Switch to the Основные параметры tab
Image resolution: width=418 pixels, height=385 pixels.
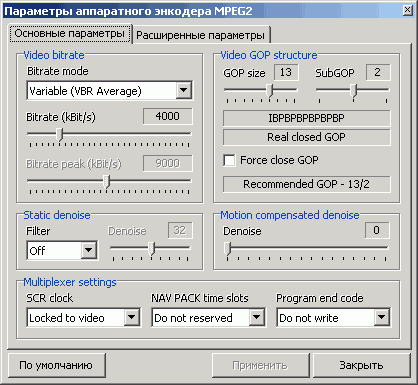click(x=70, y=34)
